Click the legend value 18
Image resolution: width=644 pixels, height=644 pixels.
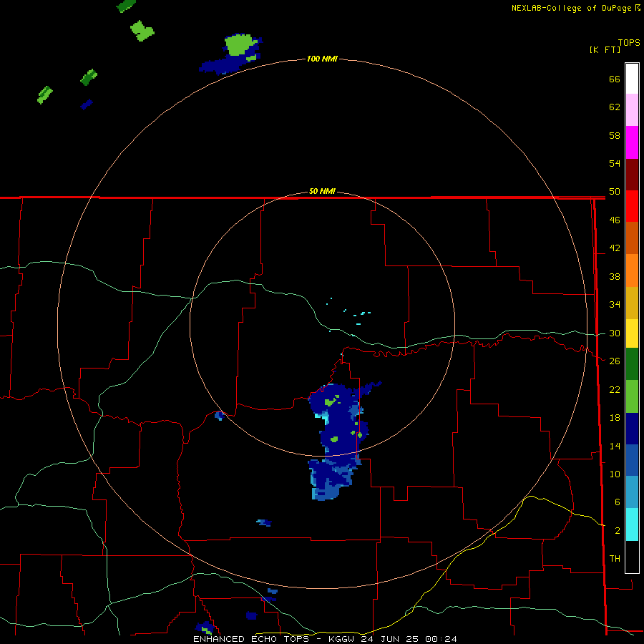click(x=615, y=418)
